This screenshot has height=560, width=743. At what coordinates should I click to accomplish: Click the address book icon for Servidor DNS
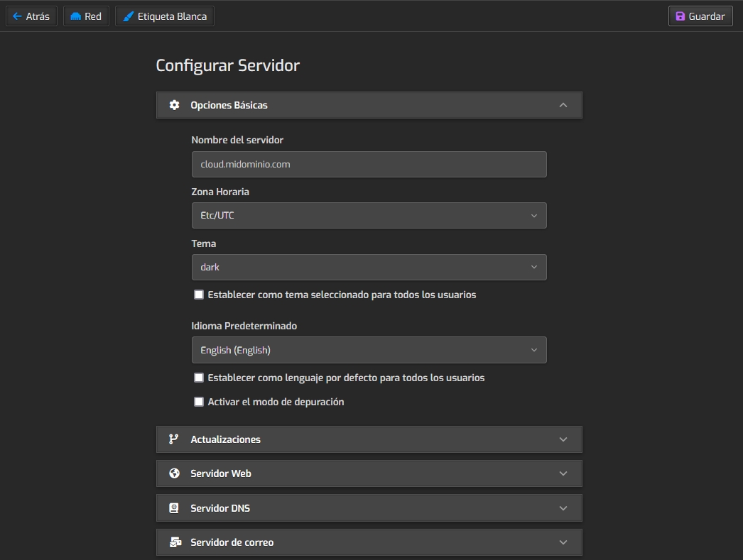[174, 508]
